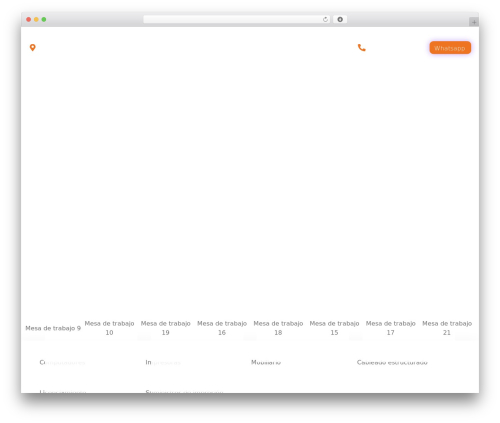Click the orange phone icon

[x=362, y=48]
